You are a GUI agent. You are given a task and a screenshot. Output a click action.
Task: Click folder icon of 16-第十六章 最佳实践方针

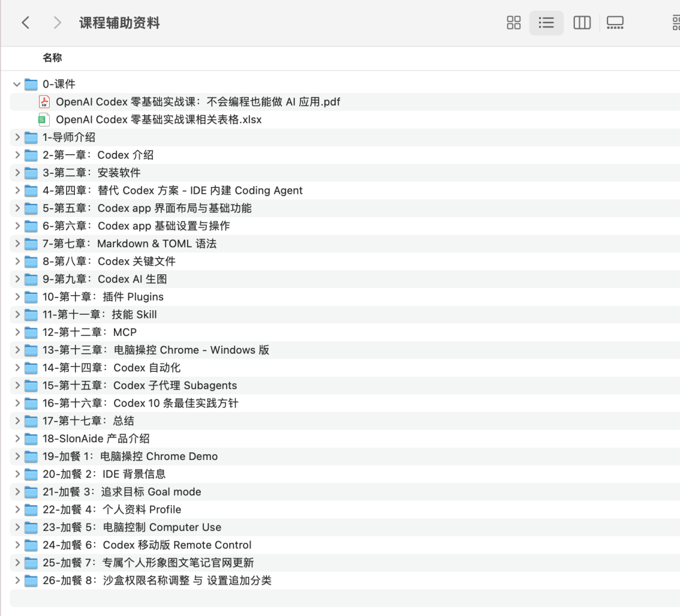click(31, 403)
